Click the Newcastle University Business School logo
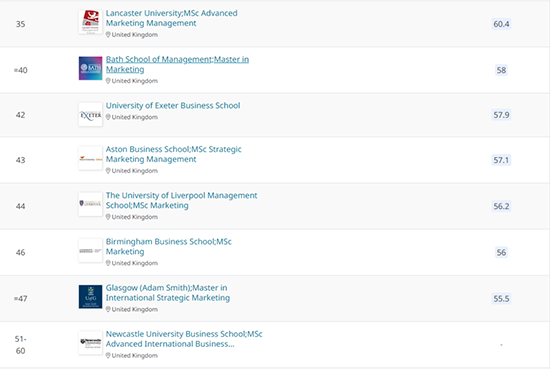The width and height of the screenshot is (550, 369). click(90, 343)
